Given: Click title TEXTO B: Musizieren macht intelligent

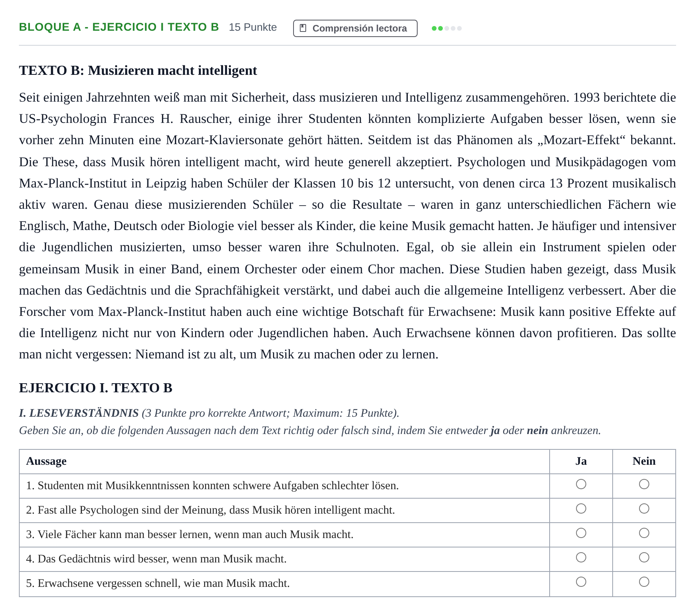Looking at the screenshot, I should (x=138, y=71).
